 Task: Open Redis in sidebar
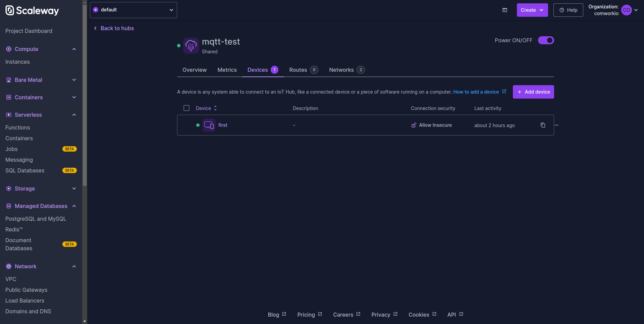click(x=14, y=229)
